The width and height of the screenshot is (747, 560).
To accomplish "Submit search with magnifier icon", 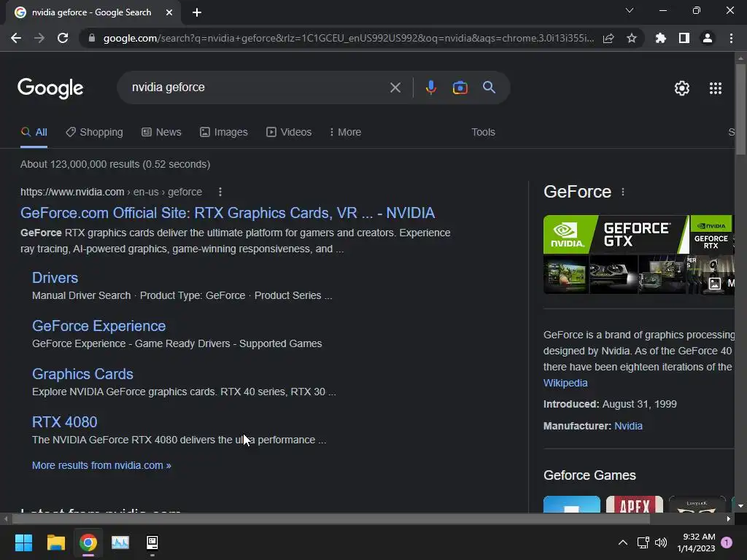I will tap(489, 87).
